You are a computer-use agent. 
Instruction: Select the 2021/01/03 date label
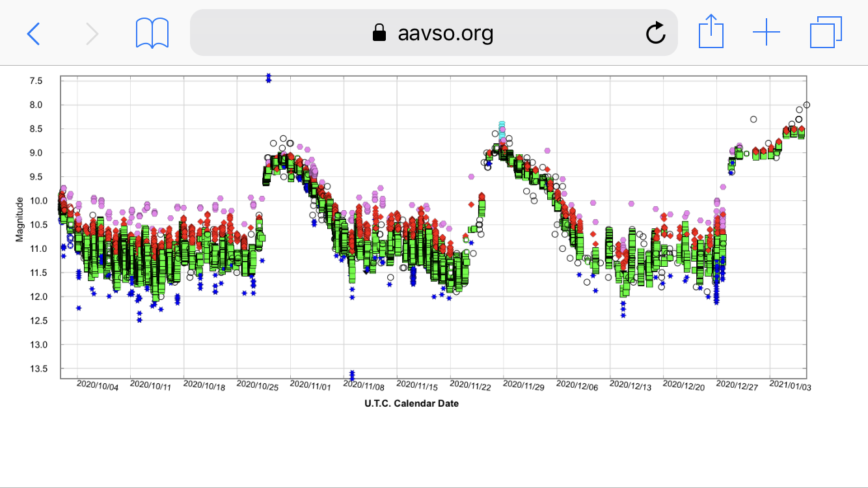[x=790, y=386]
